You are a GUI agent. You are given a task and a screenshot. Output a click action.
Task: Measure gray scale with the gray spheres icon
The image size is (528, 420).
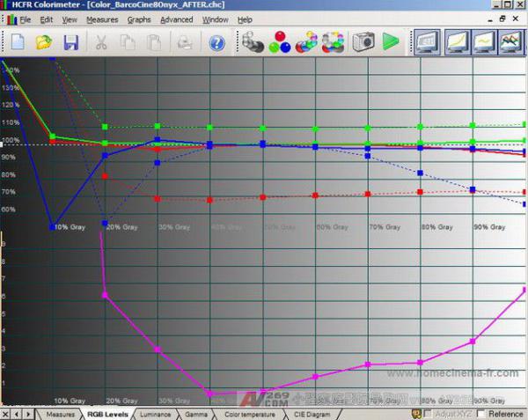[253, 41]
